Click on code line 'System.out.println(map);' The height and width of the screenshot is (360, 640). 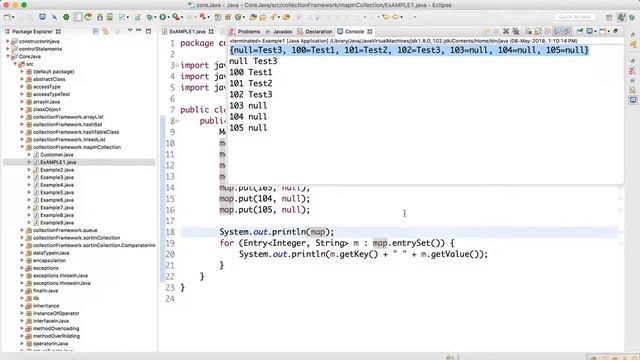click(x=276, y=232)
